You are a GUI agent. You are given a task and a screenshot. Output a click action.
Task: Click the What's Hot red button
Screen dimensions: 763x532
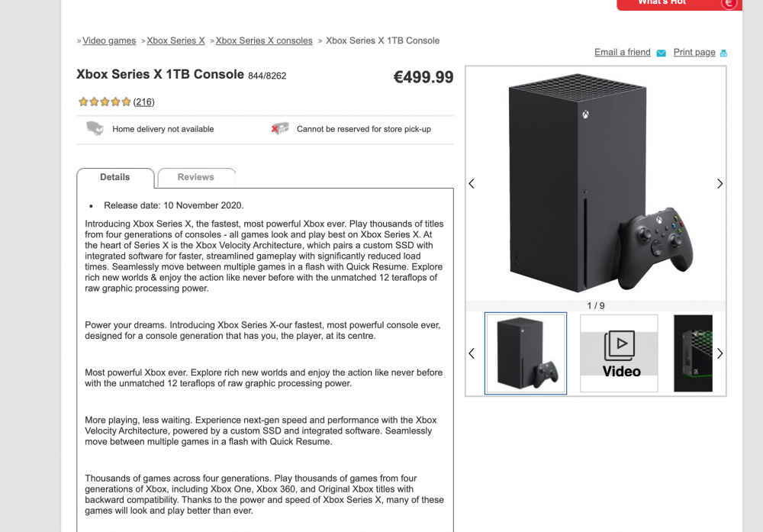(664, 3)
